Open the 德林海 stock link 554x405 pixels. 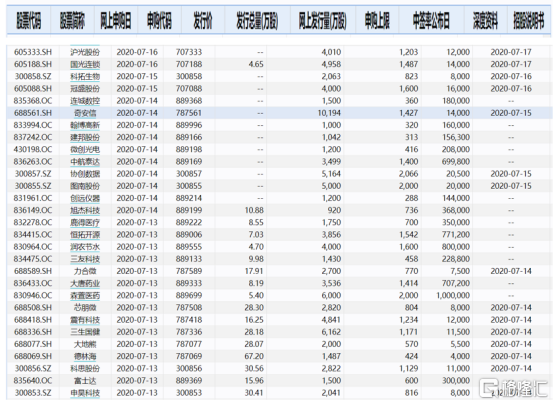point(85,357)
